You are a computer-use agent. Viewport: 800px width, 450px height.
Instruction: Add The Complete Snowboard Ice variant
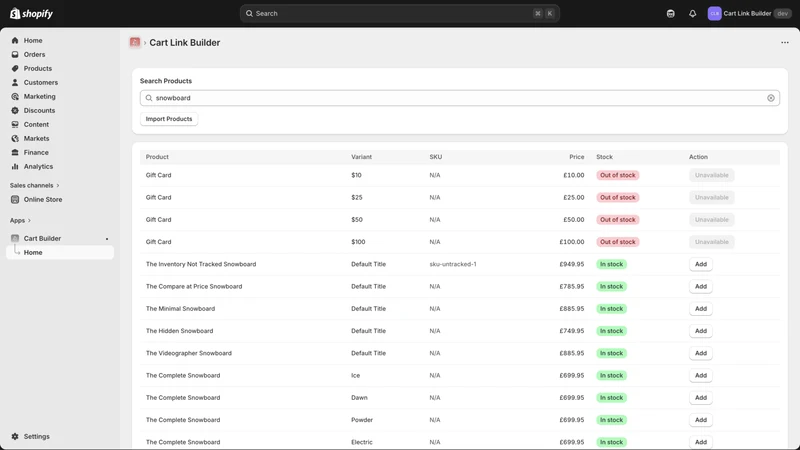pos(701,376)
